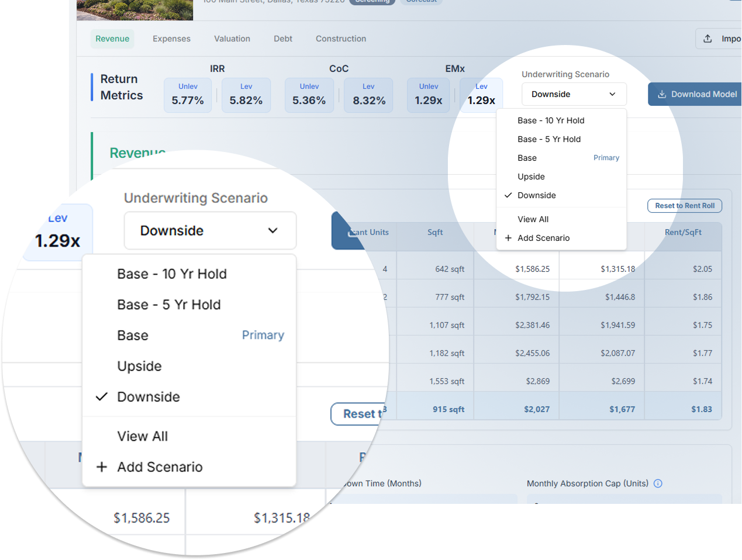
Task: Click the info icon beside Monthly Absorption Cap
Action: point(658,483)
